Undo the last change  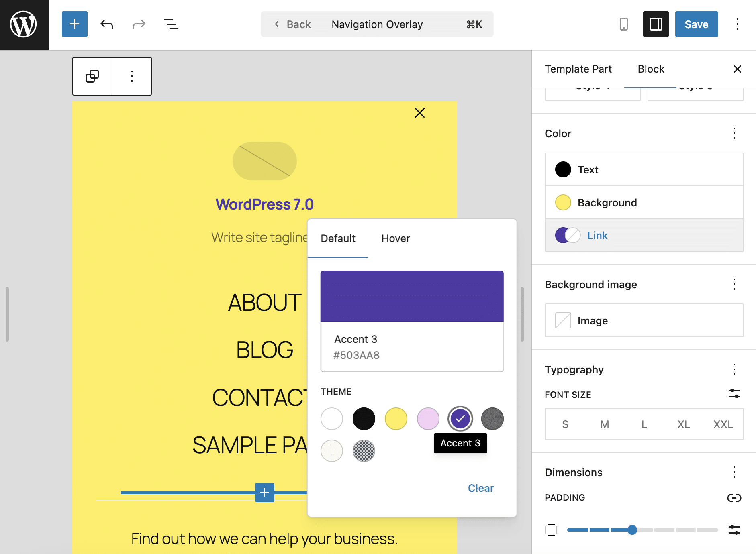(106, 24)
